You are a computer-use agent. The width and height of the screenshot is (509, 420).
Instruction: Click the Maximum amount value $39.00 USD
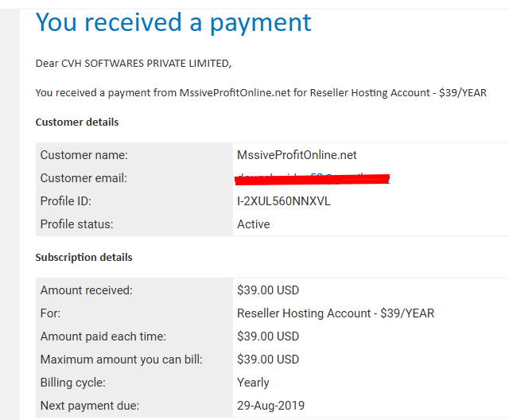[268, 360]
